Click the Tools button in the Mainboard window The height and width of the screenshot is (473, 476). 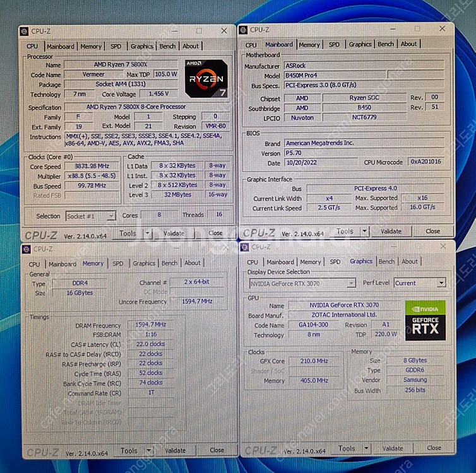click(345, 231)
